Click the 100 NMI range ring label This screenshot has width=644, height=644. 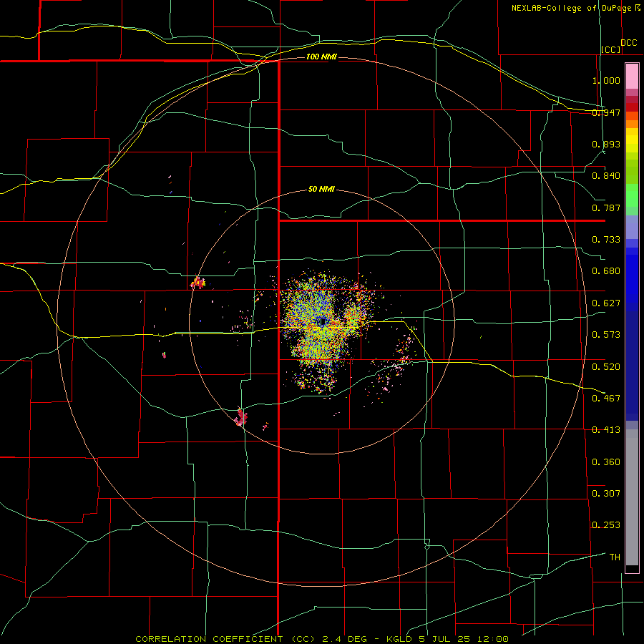[x=321, y=57]
